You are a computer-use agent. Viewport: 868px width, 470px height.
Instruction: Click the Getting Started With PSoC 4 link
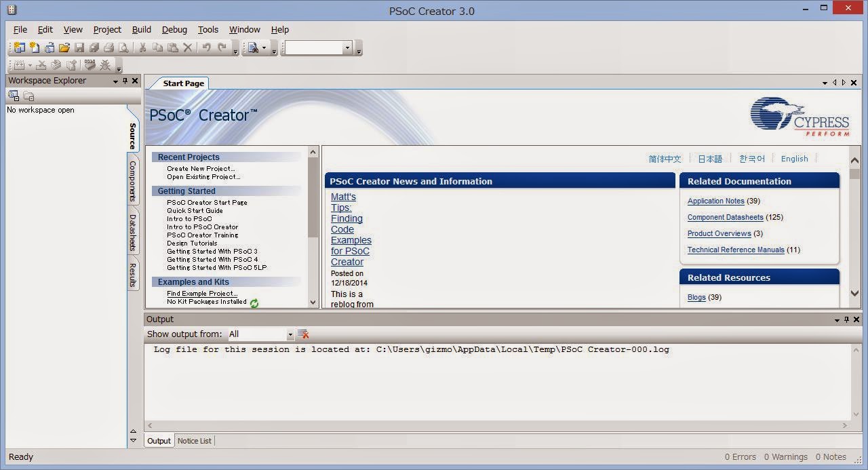[x=212, y=260]
